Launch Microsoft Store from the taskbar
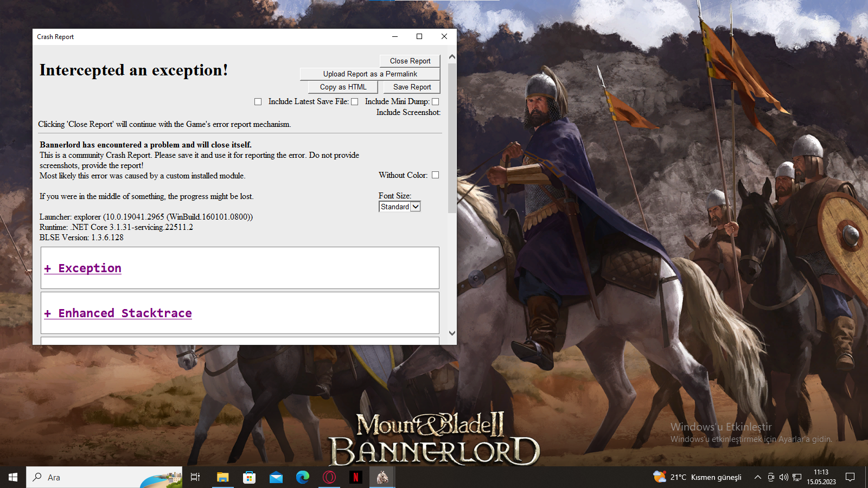The image size is (868, 488). pos(249,477)
